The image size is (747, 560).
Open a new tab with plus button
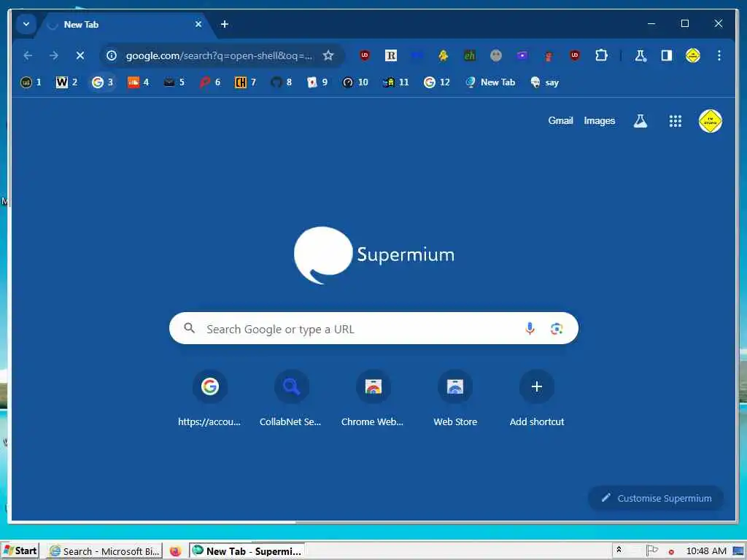pos(225,24)
